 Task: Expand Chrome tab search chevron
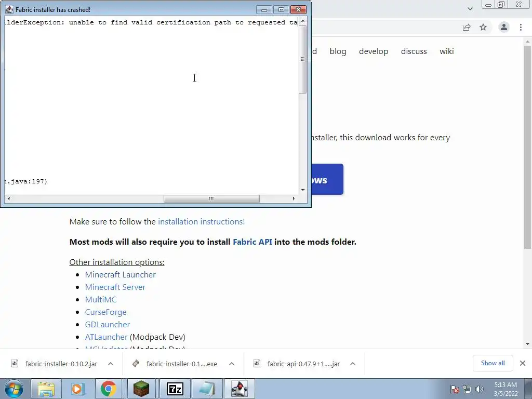(x=470, y=8)
